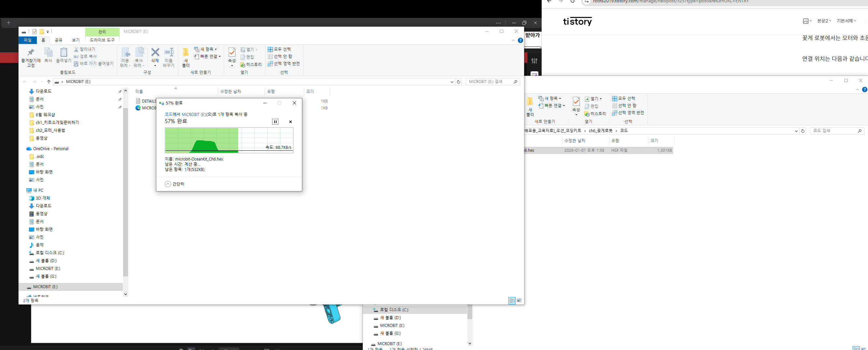Refresh the 코드 folder address bar
Screen dimensions: 868x350
[x=803, y=131]
